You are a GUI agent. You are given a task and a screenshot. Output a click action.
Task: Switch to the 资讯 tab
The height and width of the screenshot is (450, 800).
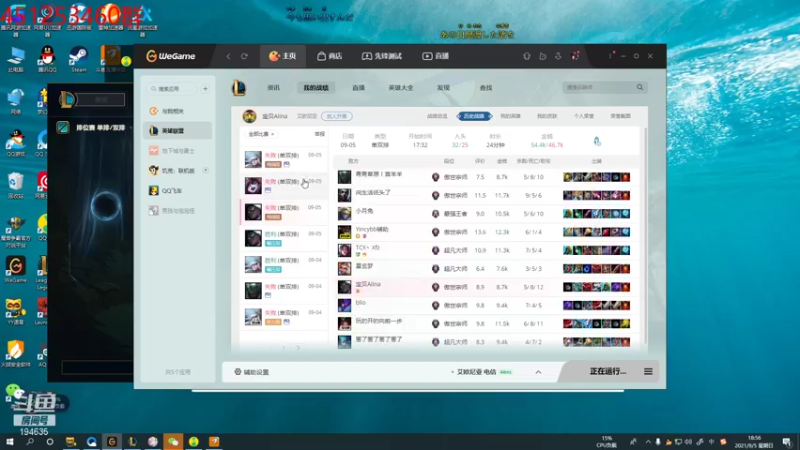(273, 88)
